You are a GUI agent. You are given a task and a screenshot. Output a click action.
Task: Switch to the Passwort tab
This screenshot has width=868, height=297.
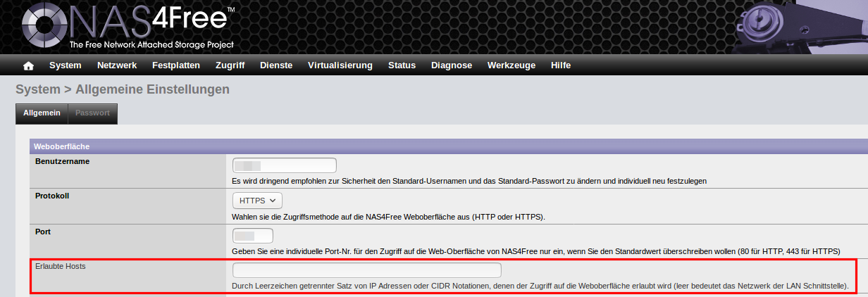(92, 113)
